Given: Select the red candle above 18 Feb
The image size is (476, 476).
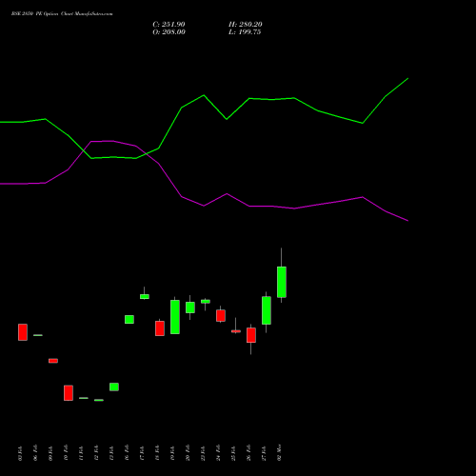Looking at the screenshot, I should coord(160,328).
